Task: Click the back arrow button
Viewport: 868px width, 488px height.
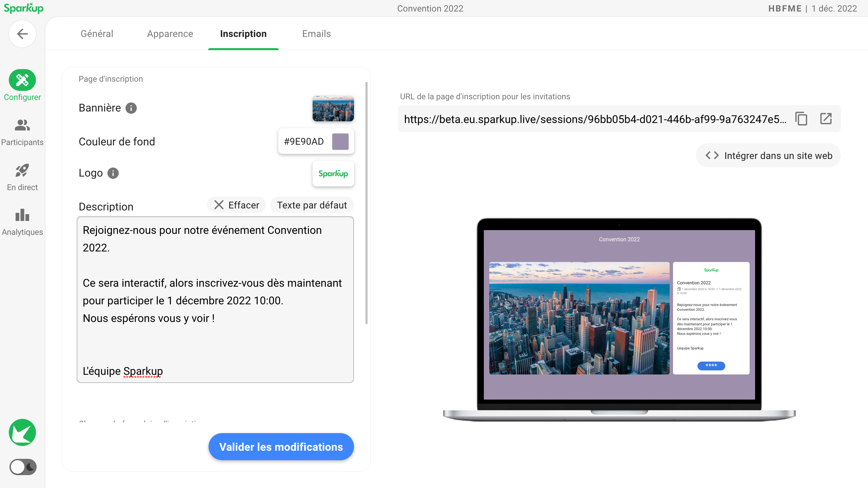Action: tap(22, 34)
